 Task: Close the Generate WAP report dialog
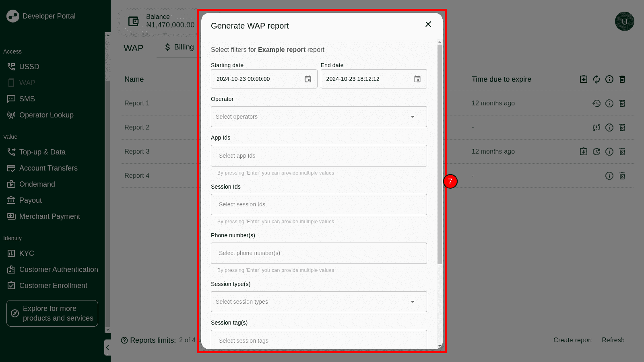click(428, 25)
